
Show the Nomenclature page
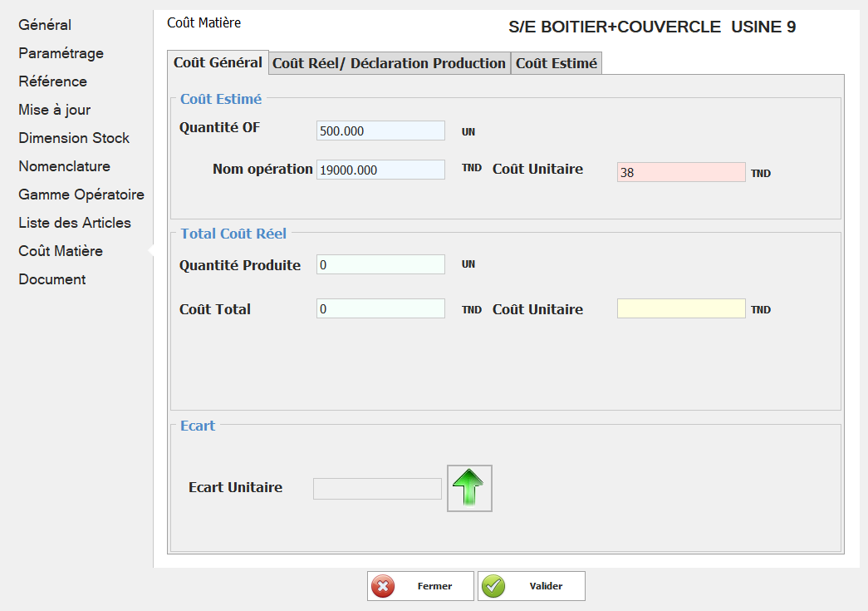coord(64,166)
